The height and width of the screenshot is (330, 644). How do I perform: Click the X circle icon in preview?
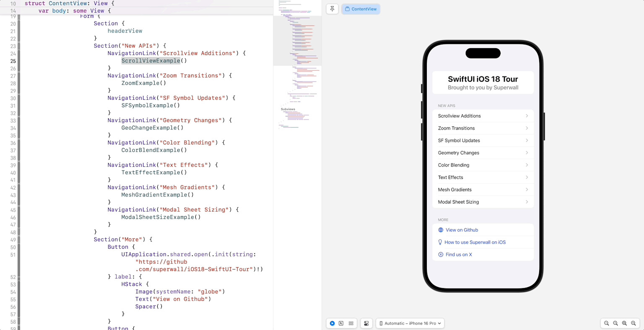[x=441, y=255]
